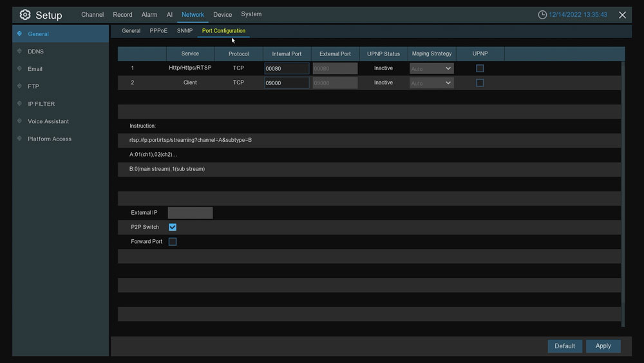The image size is (644, 363).
Task: Click Internal Port field showing 09000
Action: point(287,83)
